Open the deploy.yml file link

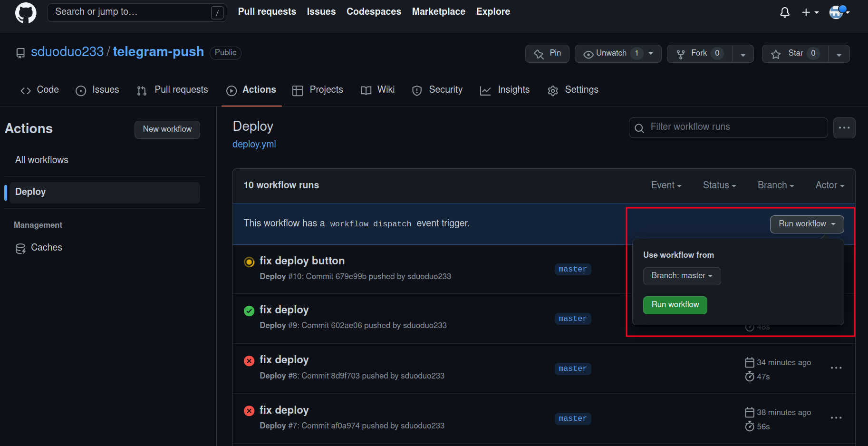tap(254, 144)
